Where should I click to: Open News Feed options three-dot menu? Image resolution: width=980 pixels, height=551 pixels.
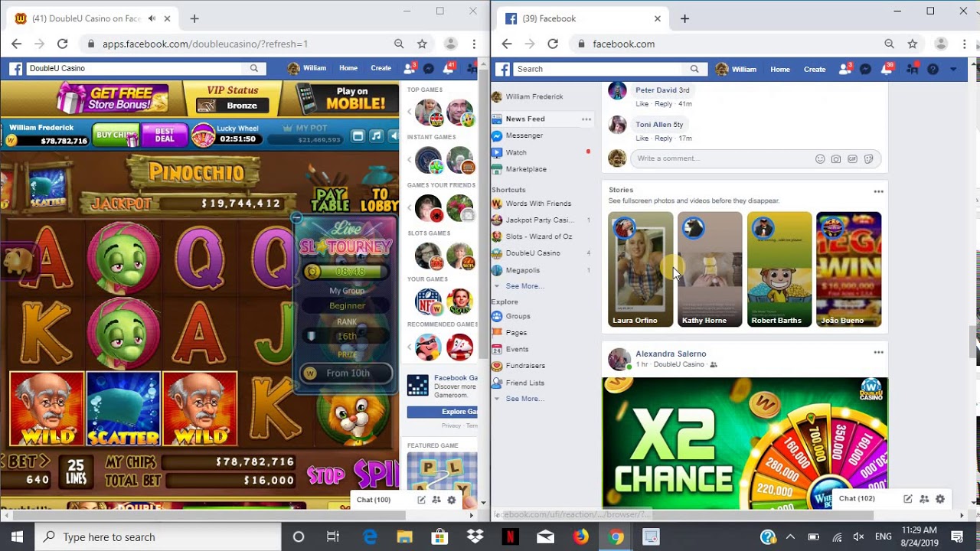click(586, 119)
